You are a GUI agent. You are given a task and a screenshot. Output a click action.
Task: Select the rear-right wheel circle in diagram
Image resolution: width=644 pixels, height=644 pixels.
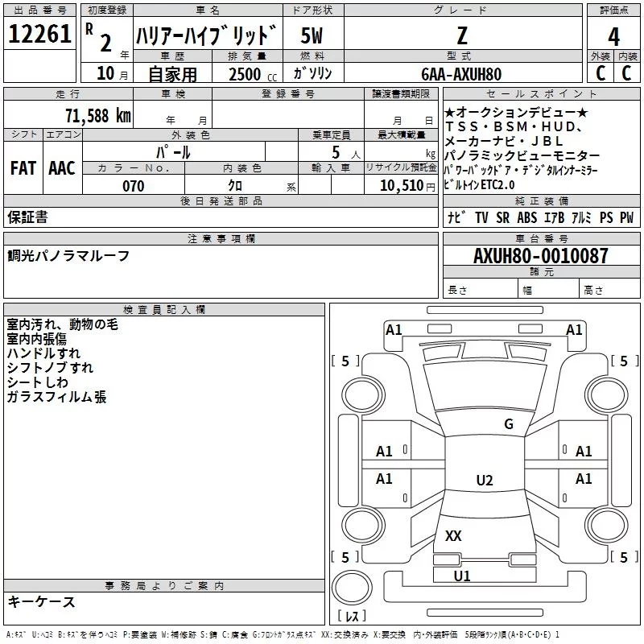coord(606,525)
